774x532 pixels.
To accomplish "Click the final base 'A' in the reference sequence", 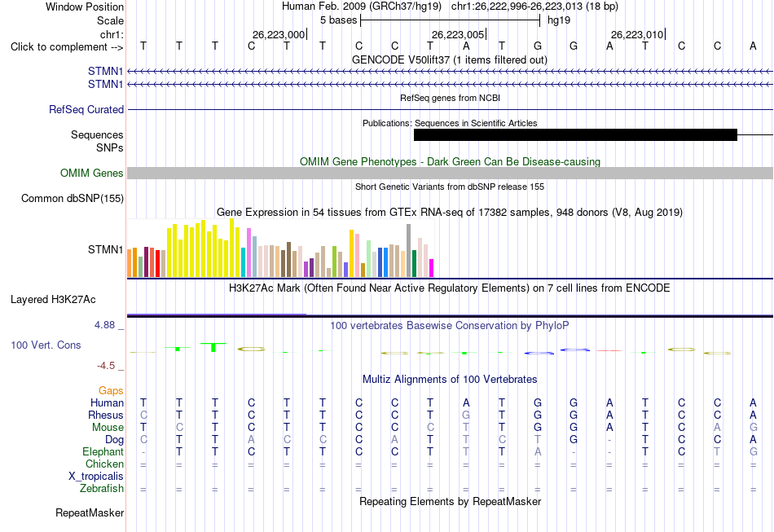I will click(x=753, y=46).
